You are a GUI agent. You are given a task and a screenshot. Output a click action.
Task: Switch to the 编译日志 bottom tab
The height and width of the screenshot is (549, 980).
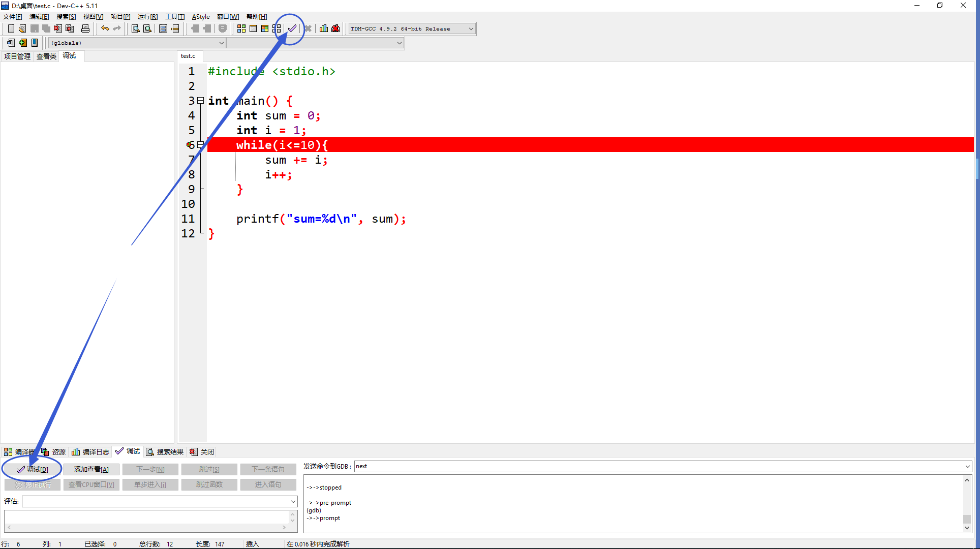tap(90, 452)
